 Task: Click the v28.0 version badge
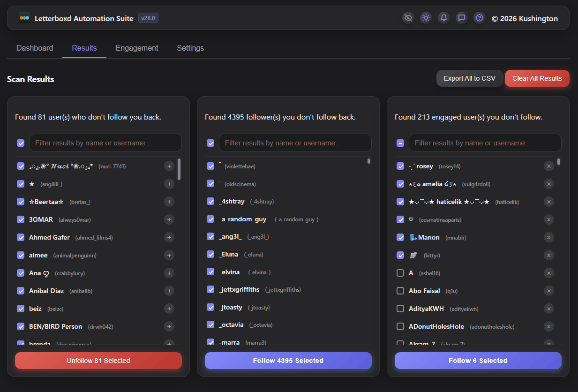[148, 18]
